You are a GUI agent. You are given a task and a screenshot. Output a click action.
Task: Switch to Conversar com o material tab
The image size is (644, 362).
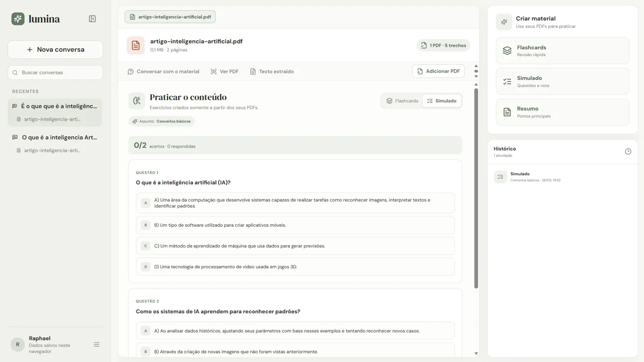pyautogui.click(x=163, y=71)
